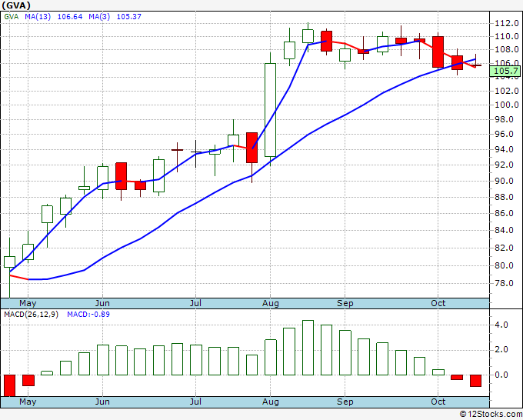
Task: Click Jun on the MACD panel time axis
Action: click(102, 402)
